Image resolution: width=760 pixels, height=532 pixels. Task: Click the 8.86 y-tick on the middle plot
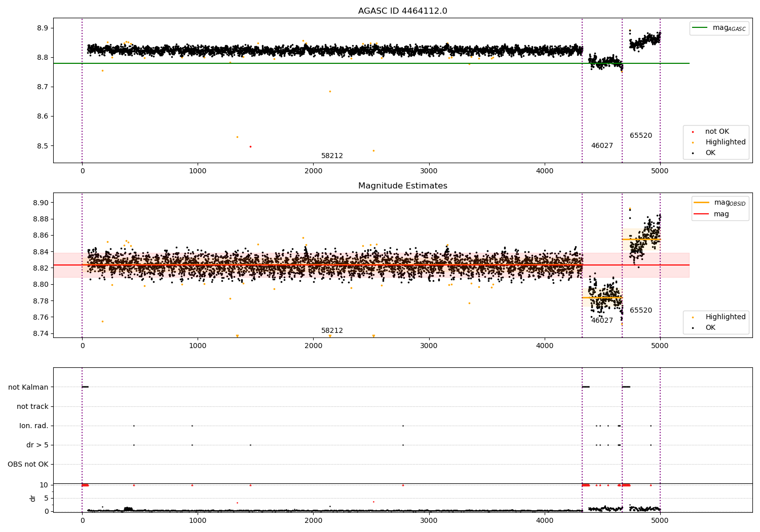click(40, 236)
